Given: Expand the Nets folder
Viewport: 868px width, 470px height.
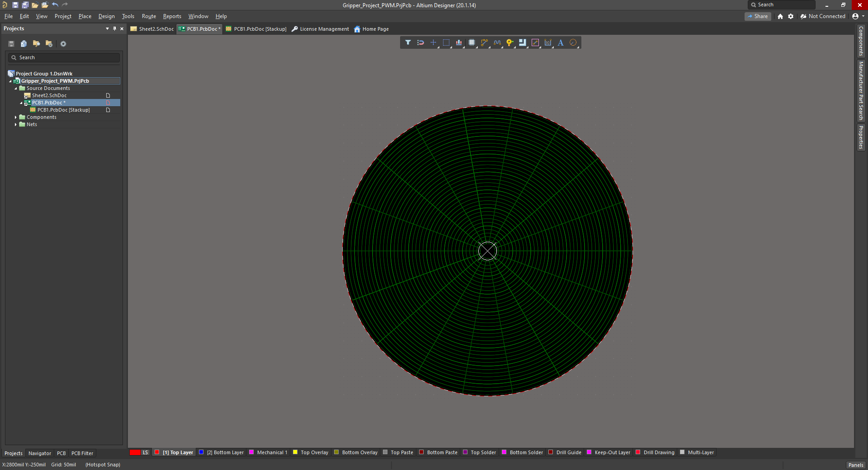Looking at the screenshot, I should 16,125.
